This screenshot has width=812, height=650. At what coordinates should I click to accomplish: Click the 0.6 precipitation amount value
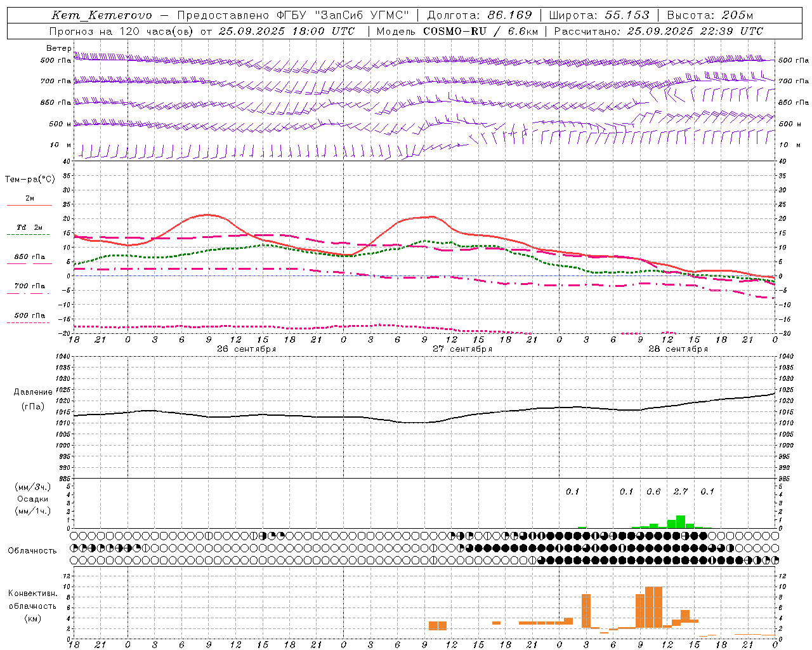(x=653, y=492)
